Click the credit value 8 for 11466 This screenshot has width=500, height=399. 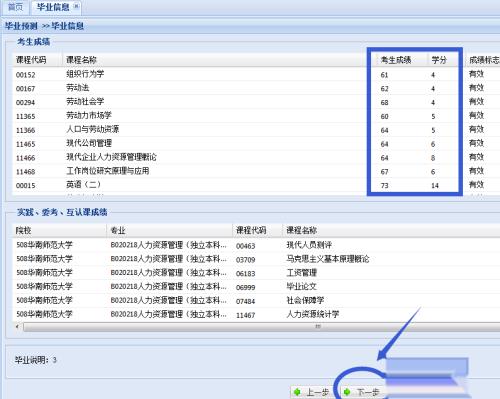pos(433,158)
